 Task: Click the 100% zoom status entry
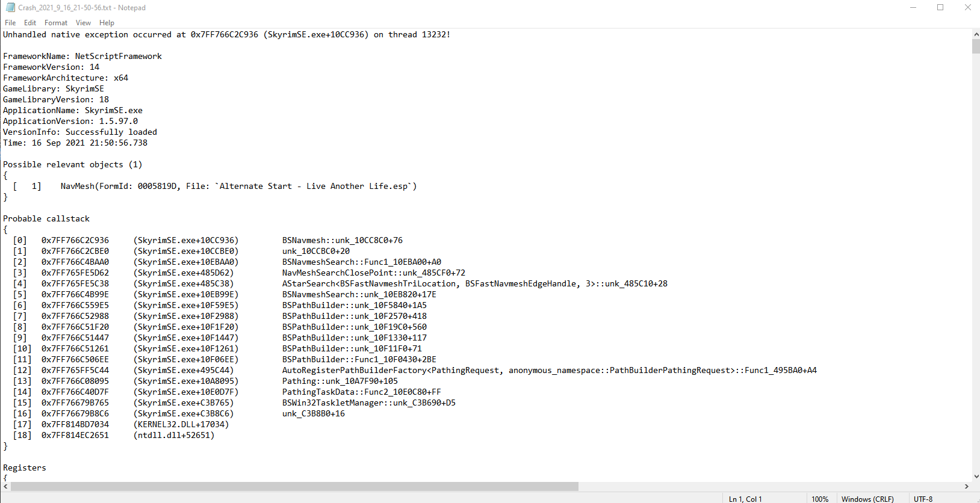point(820,499)
